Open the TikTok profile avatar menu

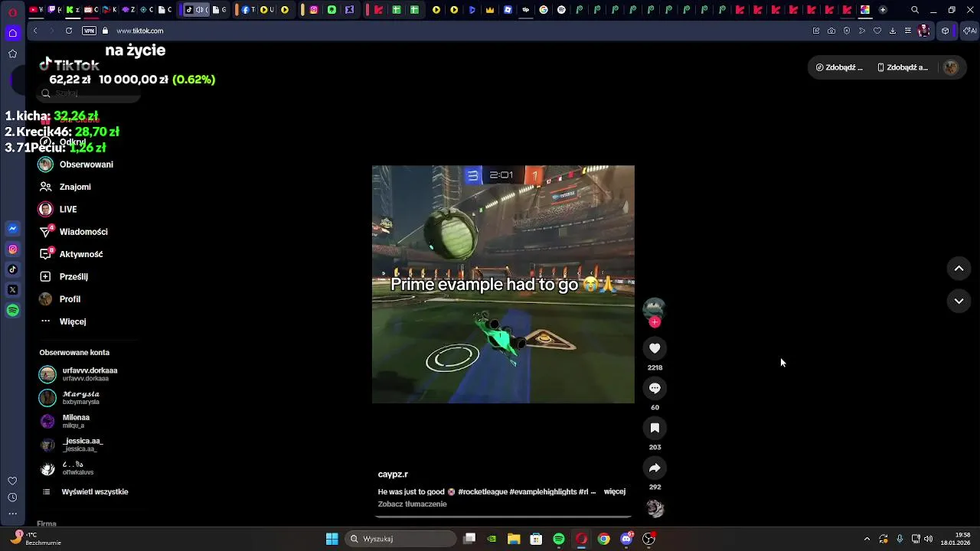click(x=951, y=67)
